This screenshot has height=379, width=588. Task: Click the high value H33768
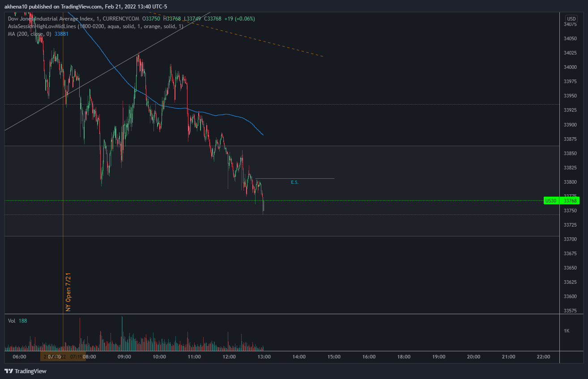point(172,19)
